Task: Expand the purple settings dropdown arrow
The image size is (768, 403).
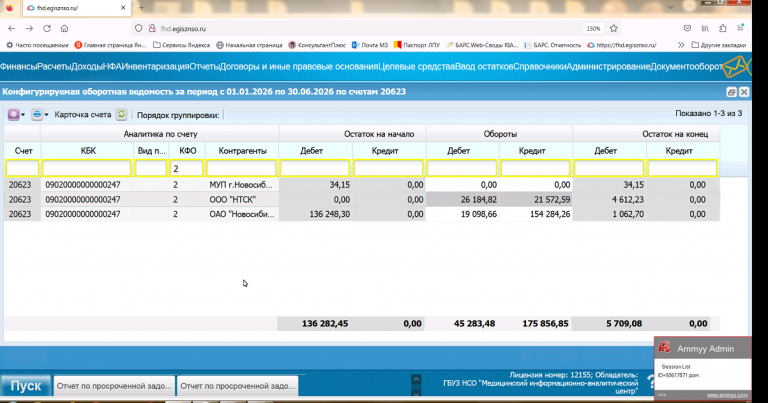Action: pos(23,115)
